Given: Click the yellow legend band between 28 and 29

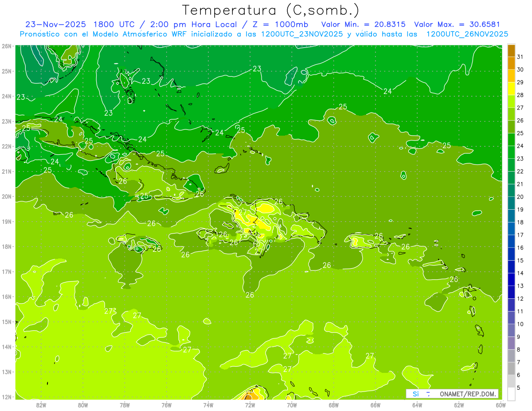Looking at the screenshot, I should point(511,89).
